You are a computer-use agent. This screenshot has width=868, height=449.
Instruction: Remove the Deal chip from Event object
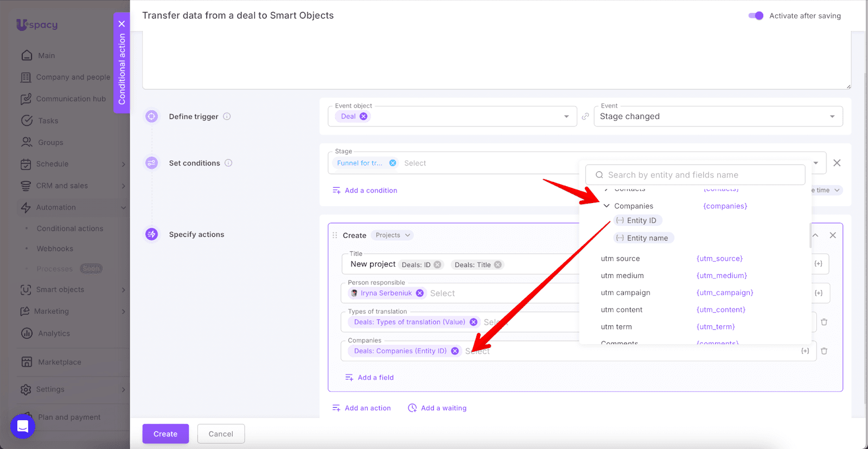point(363,116)
